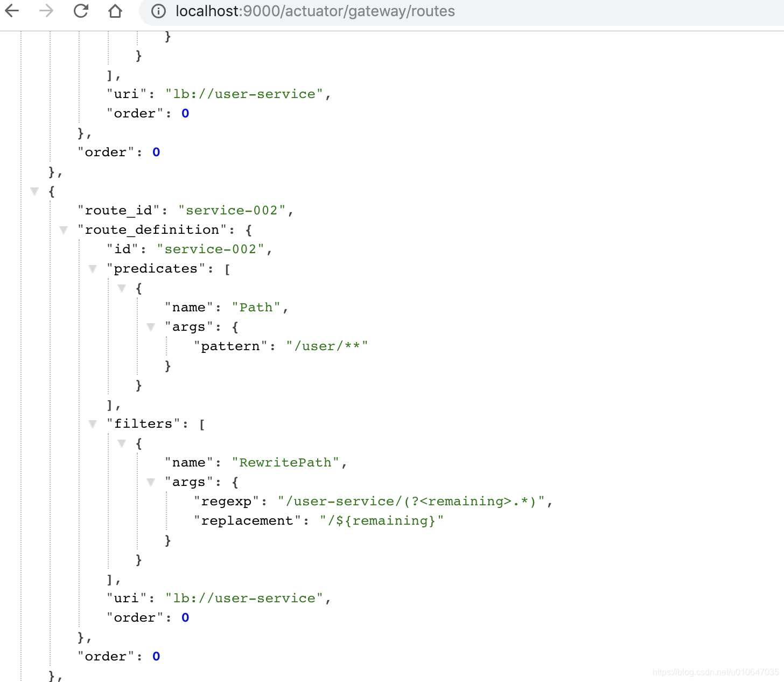Collapse the filters array
784x682 pixels.
(93, 424)
